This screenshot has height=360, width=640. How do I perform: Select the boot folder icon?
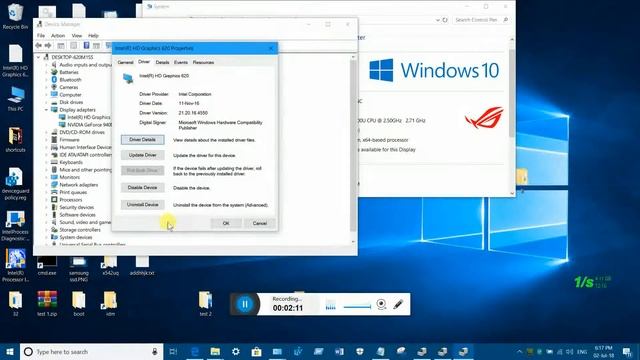pos(79,304)
